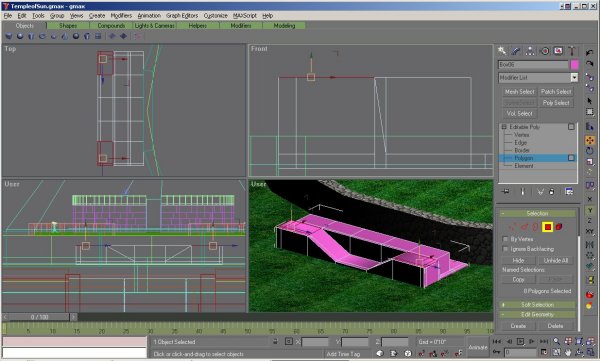The image size is (600, 361).
Task: Switch to the Lights & Cameras tab
Action: point(155,26)
